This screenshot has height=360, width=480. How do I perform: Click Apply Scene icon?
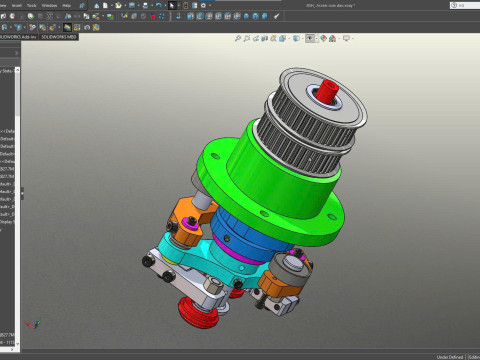click(x=332, y=39)
